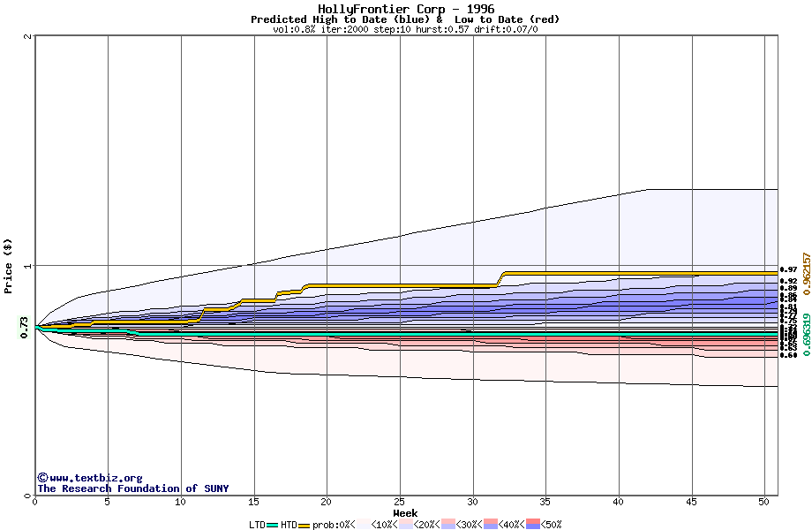The image size is (812, 530).
Task: Click the yellow HTD legend swatch
Action: (304, 526)
